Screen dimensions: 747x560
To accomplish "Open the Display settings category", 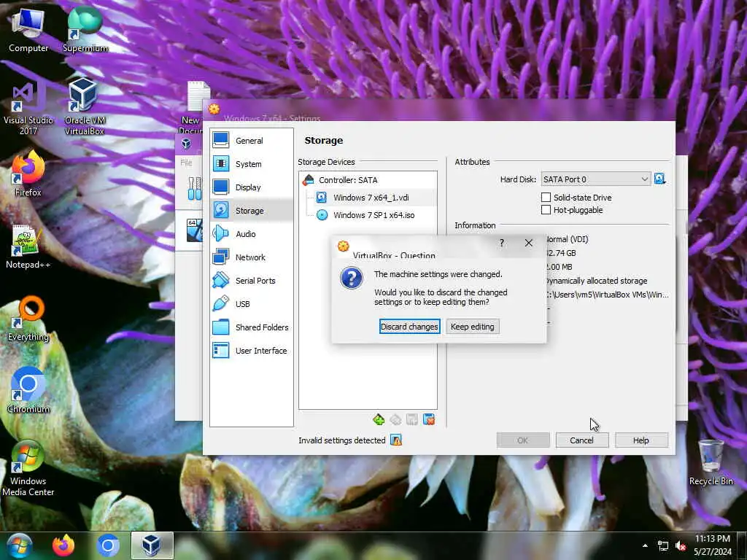I will pos(251,187).
